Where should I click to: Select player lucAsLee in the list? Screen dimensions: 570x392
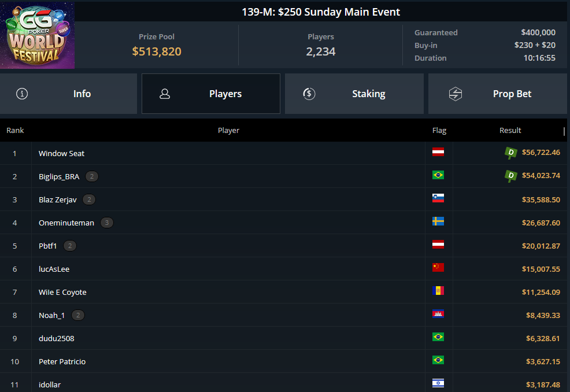coord(54,269)
